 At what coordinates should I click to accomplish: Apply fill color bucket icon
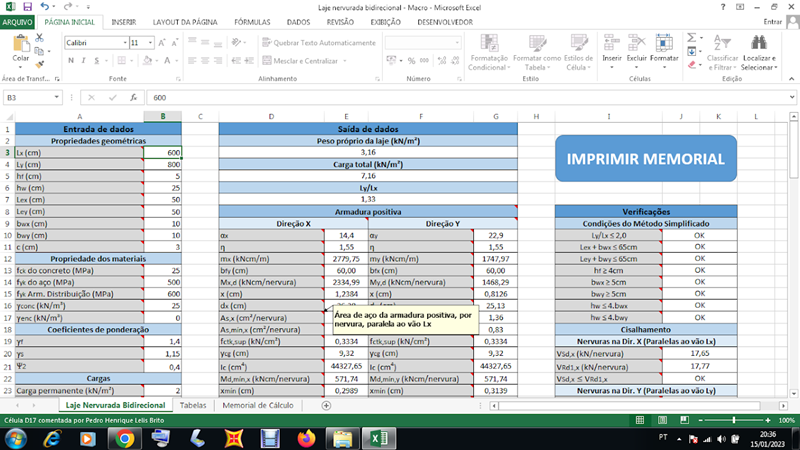(147, 60)
